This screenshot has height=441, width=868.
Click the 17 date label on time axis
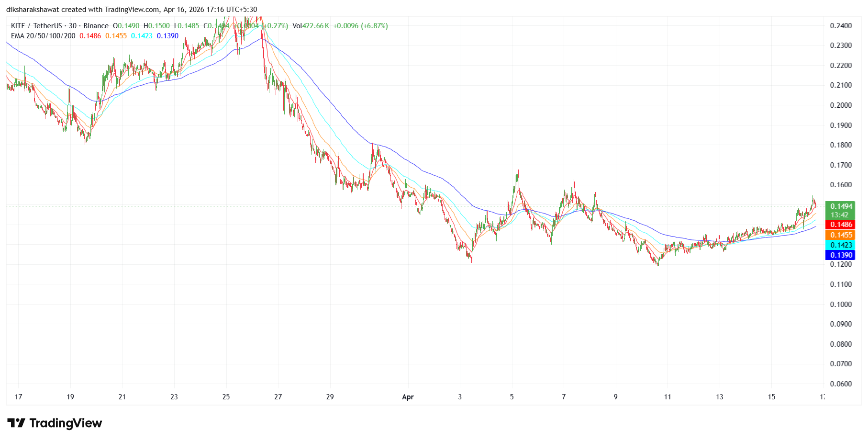(x=18, y=397)
